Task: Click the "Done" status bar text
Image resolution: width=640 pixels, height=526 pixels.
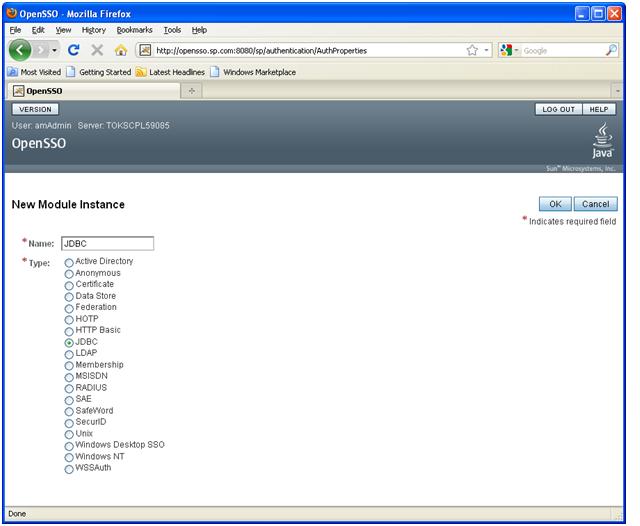Action: point(17,513)
